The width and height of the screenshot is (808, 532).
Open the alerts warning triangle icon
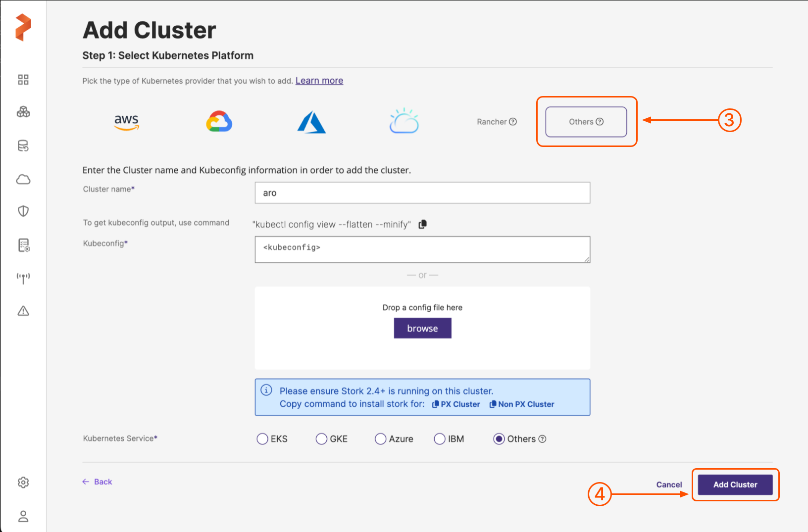pos(23,311)
